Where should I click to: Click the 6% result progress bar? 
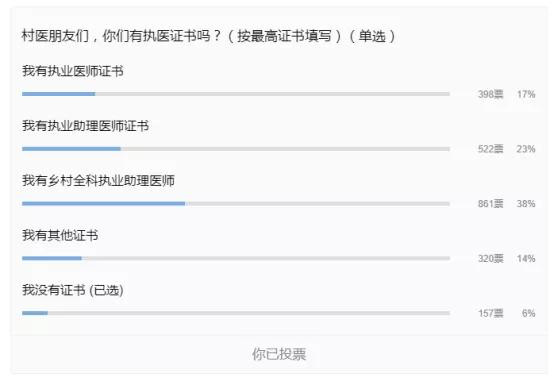236,313
